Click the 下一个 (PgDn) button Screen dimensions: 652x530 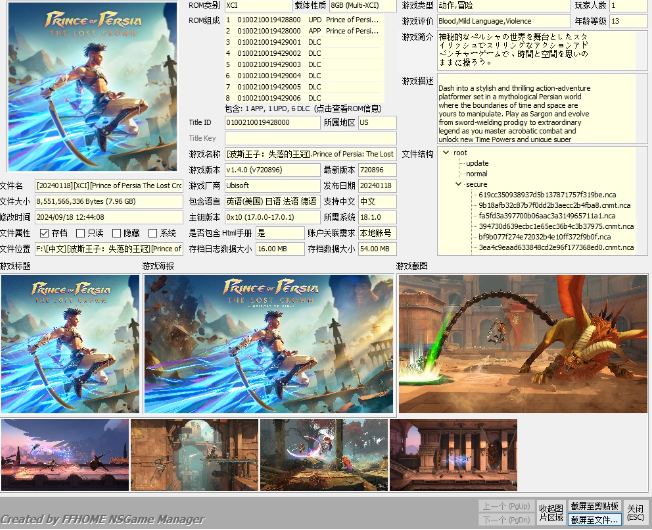tap(506, 520)
